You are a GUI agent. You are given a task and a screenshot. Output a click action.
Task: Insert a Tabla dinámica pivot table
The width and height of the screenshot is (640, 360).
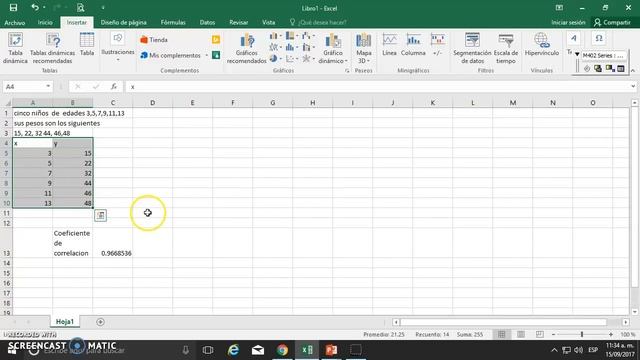[15, 48]
